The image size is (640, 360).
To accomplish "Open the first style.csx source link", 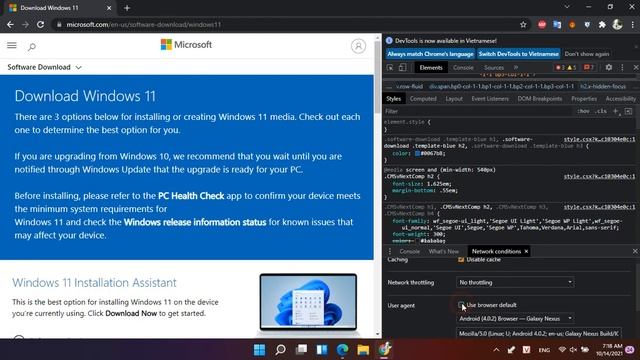I will (x=599, y=139).
